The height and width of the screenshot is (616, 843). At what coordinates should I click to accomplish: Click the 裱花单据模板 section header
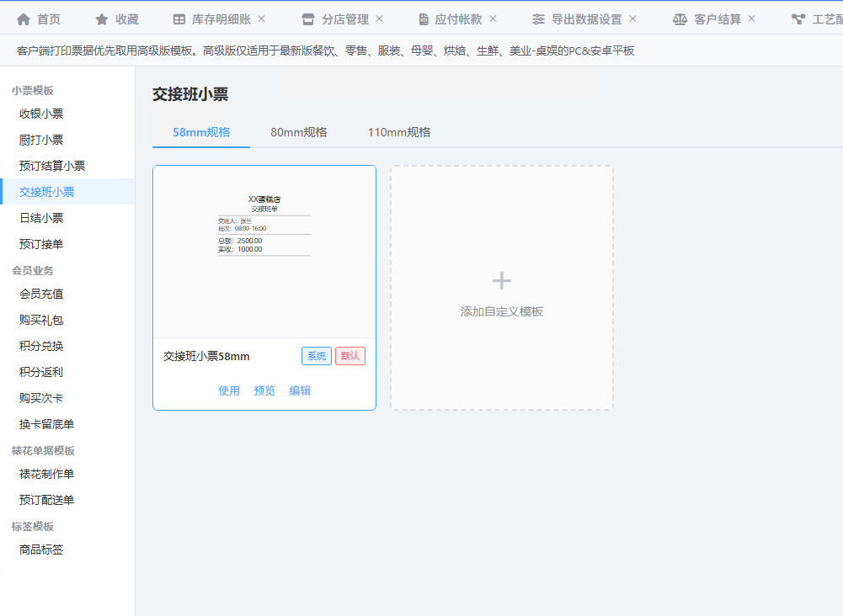point(43,450)
